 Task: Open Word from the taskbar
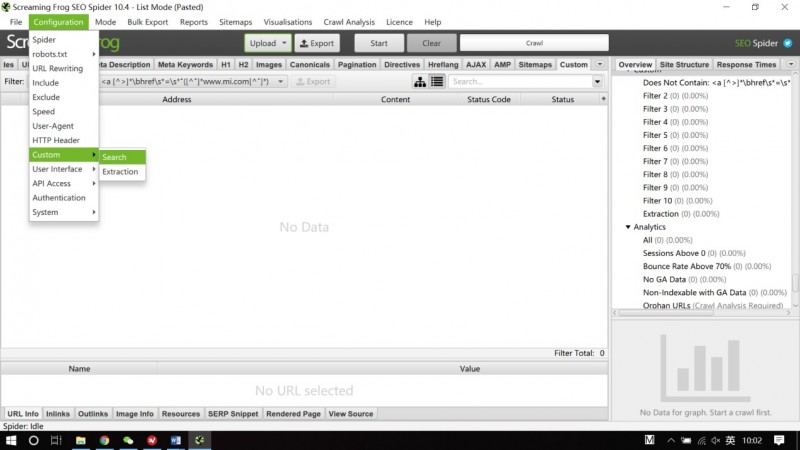176,440
